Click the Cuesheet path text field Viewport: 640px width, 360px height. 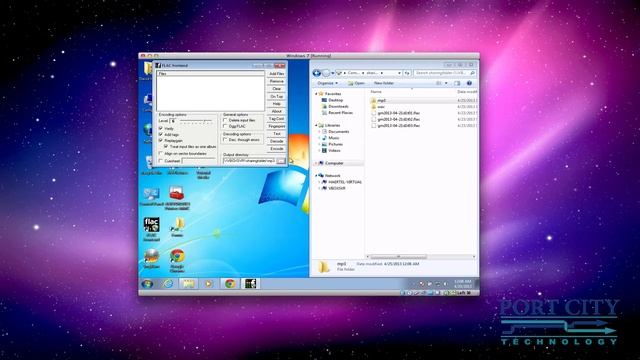198,161
